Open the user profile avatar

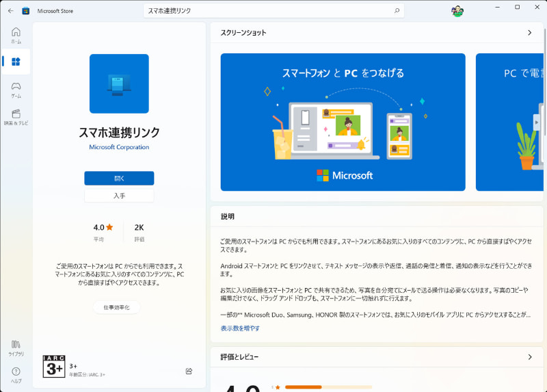pyautogui.click(x=457, y=11)
